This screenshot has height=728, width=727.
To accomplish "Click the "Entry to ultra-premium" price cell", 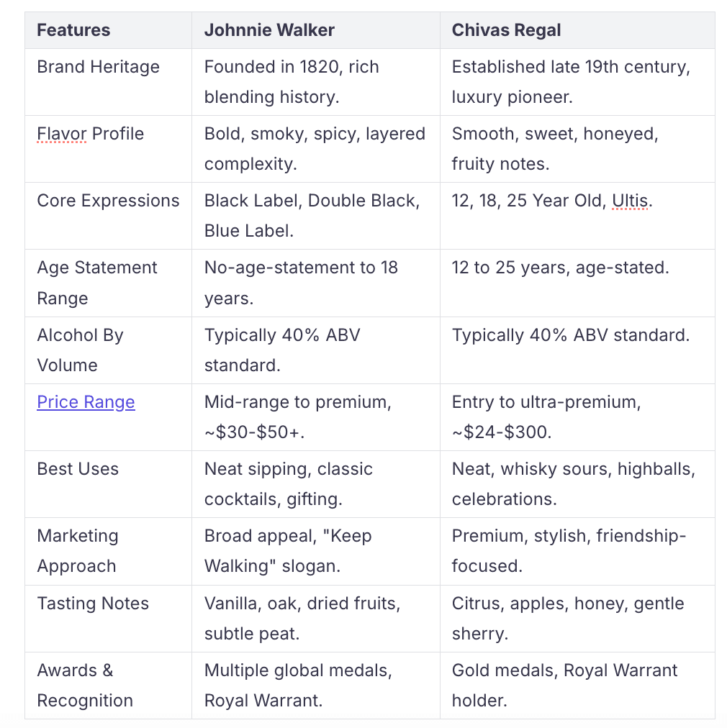I will [577, 417].
